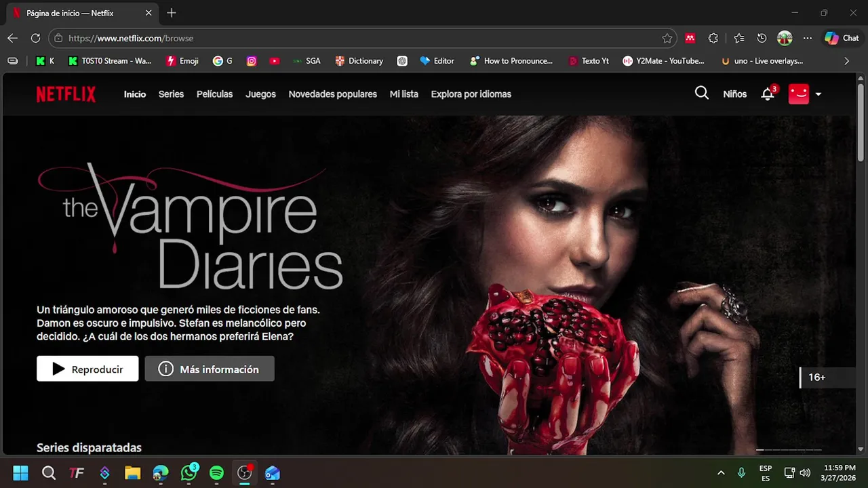Open Windows taskbar search
This screenshot has width=868, height=488.
pyautogui.click(x=49, y=473)
